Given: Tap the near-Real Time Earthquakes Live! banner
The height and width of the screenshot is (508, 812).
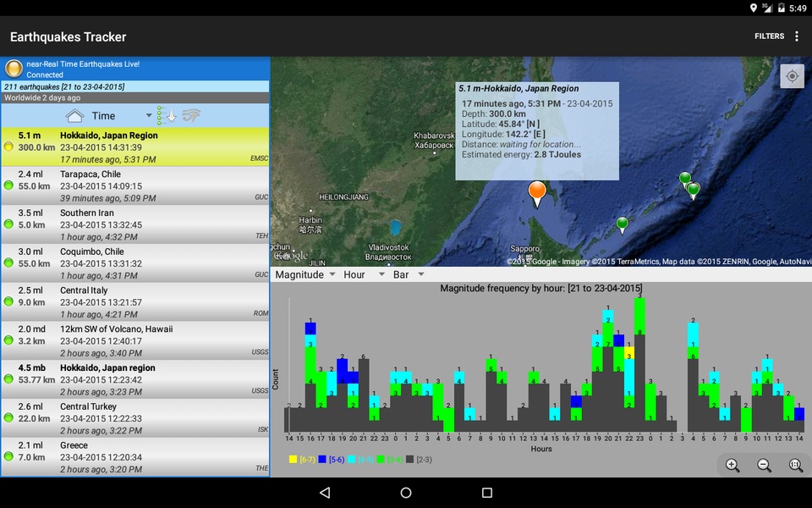Looking at the screenshot, I should pyautogui.click(x=135, y=69).
